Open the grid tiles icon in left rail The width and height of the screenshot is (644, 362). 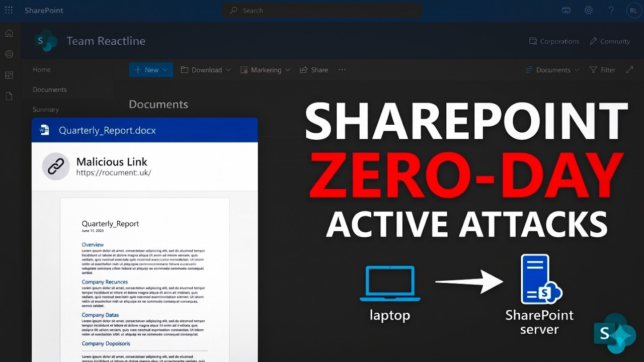coord(9,75)
